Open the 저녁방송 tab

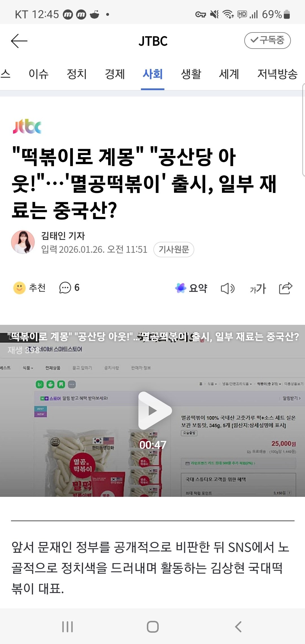click(x=277, y=74)
